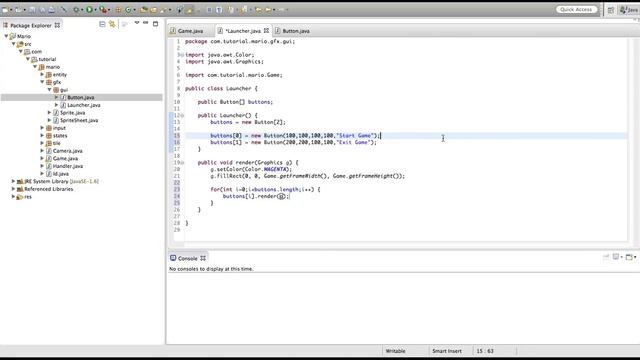Maximize the Package Explorer view
Screen dimensions: 640x360
click(156, 24)
